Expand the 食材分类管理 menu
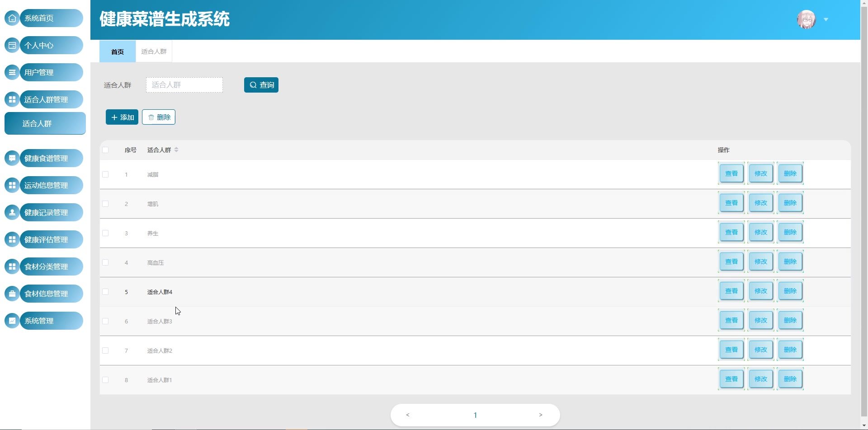This screenshot has width=868, height=430. coord(52,266)
